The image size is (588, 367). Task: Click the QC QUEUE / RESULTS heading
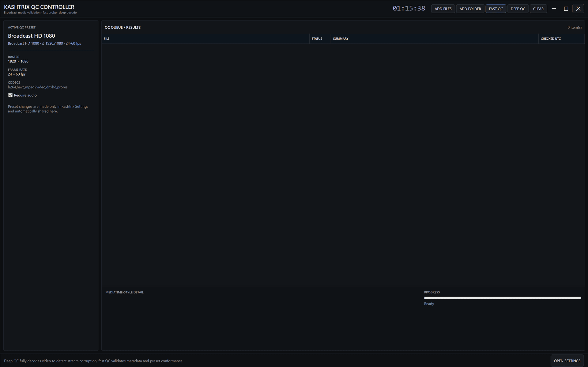tap(123, 28)
